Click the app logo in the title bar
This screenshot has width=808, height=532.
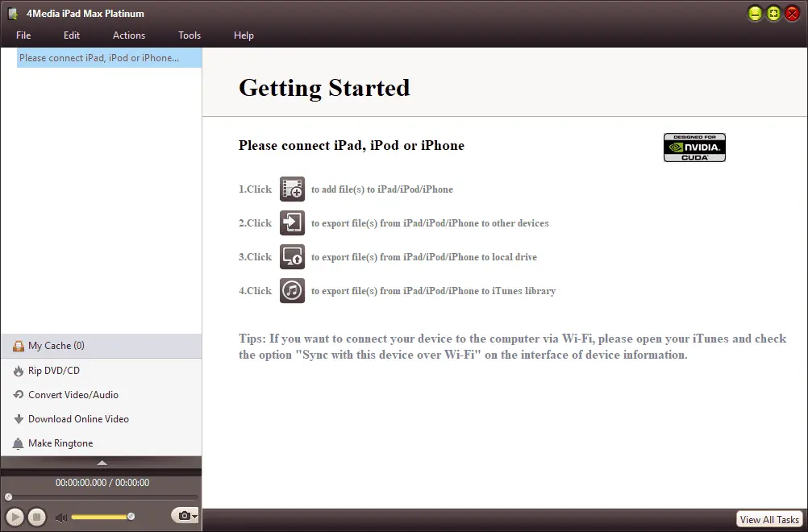click(x=14, y=14)
